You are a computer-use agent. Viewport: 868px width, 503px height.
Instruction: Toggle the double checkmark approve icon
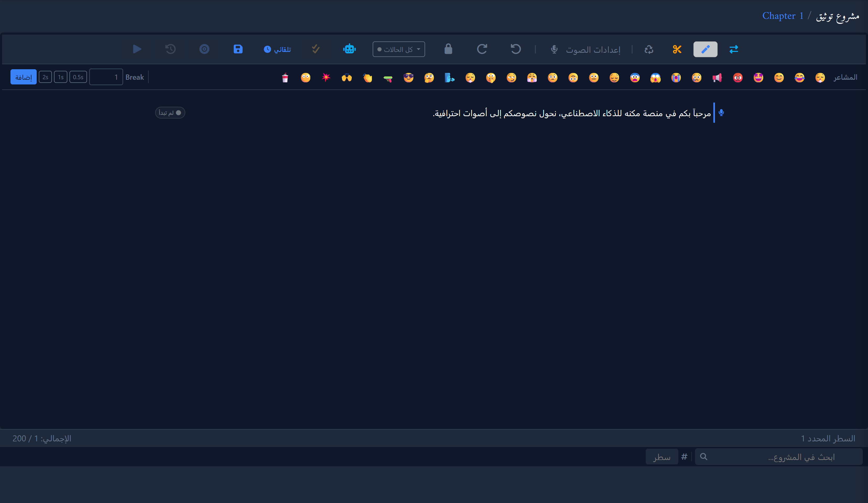(x=316, y=49)
